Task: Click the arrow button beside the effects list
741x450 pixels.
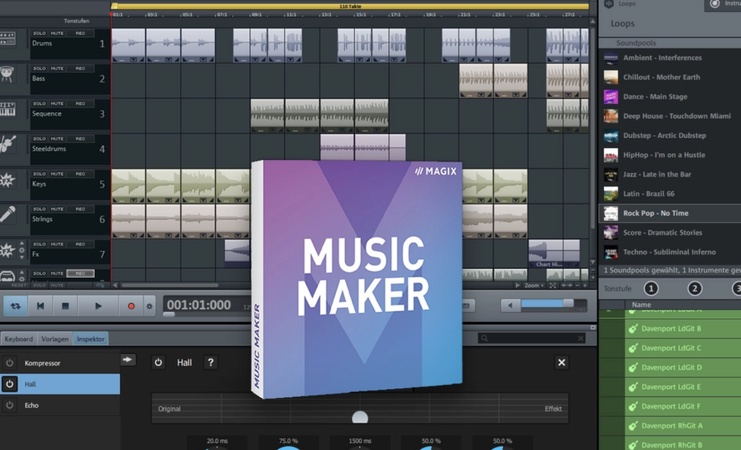Action: click(128, 360)
